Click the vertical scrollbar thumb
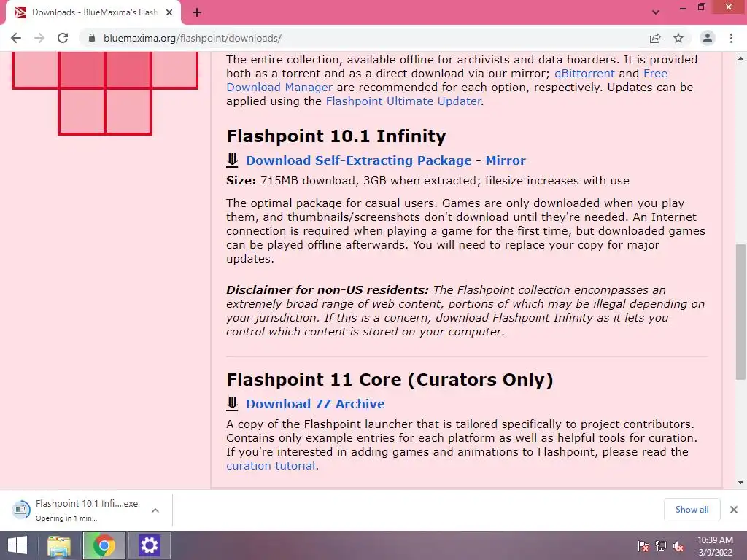747x560 pixels. (x=741, y=312)
